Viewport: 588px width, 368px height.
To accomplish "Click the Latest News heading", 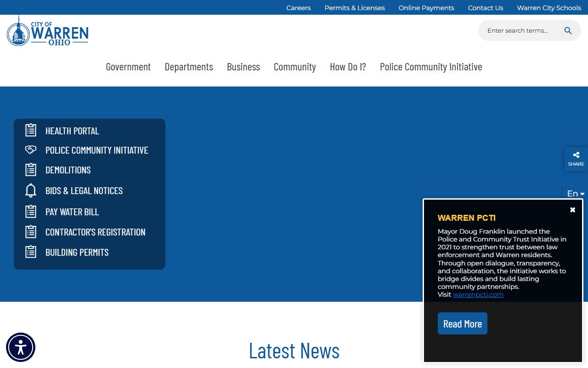I will 294,351.
